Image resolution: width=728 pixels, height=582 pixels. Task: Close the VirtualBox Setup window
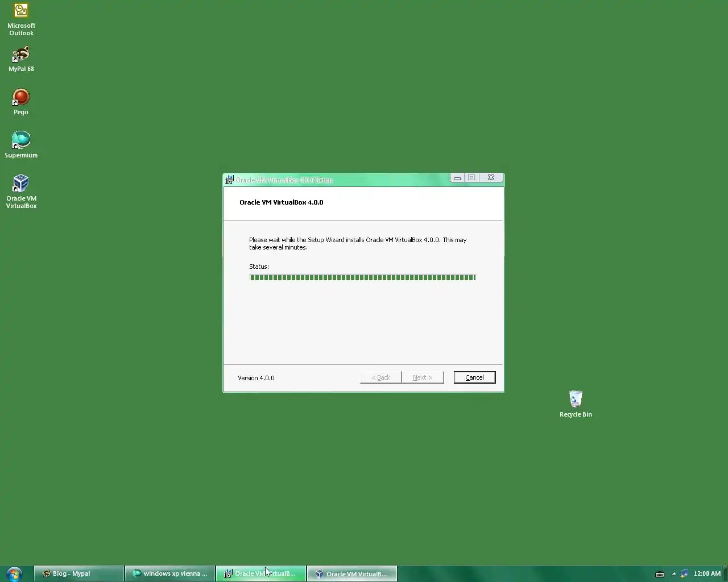491,178
